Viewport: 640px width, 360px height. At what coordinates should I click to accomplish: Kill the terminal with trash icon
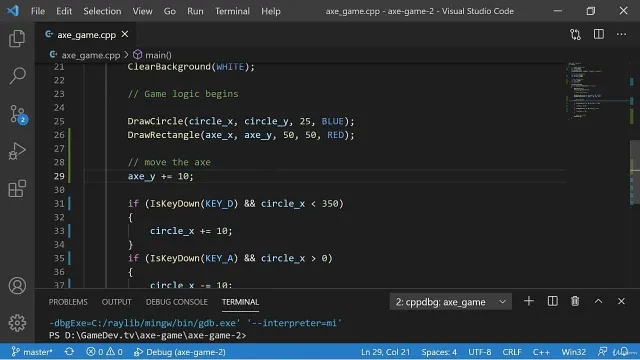click(x=575, y=301)
